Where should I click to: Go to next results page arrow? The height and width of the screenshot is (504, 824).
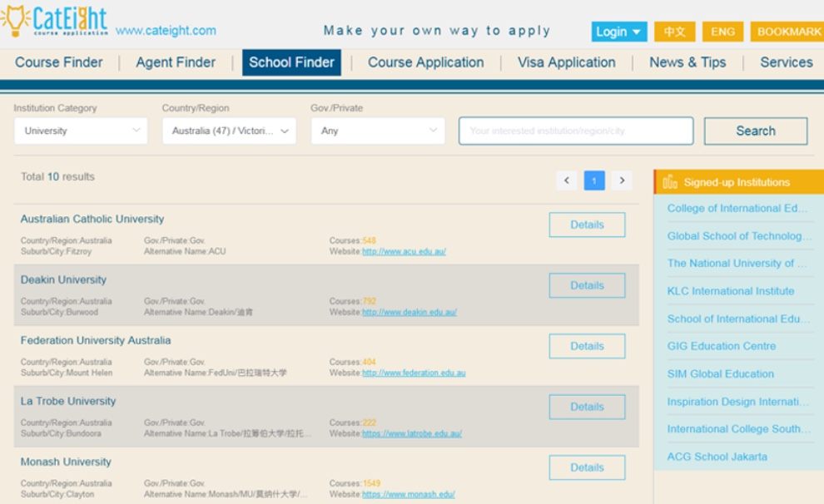click(621, 180)
